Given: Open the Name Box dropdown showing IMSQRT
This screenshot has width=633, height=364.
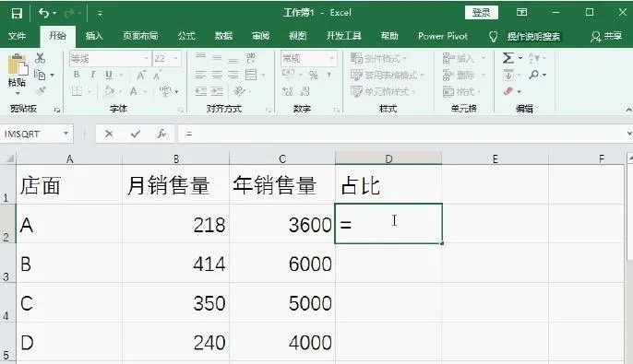Looking at the screenshot, I should 66,134.
